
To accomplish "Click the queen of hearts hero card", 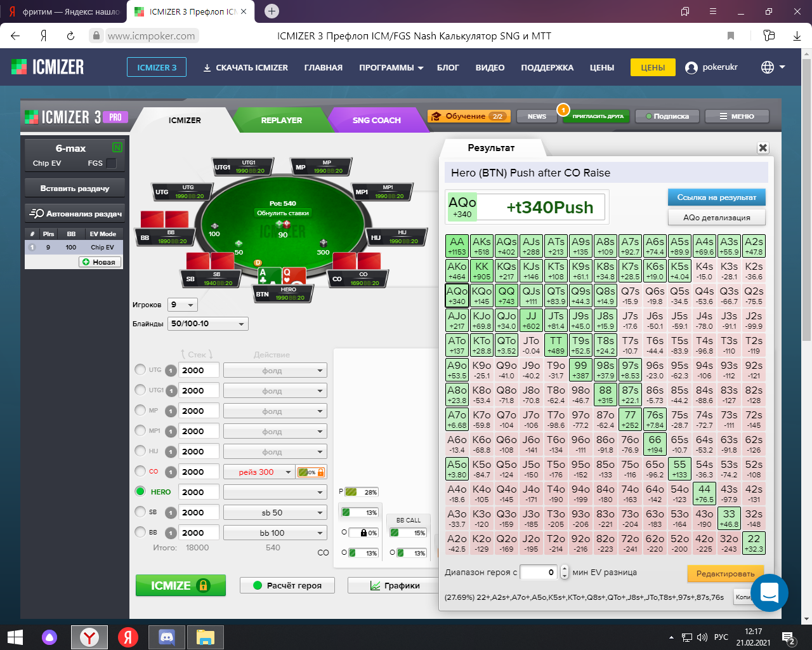I will pos(294,275).
